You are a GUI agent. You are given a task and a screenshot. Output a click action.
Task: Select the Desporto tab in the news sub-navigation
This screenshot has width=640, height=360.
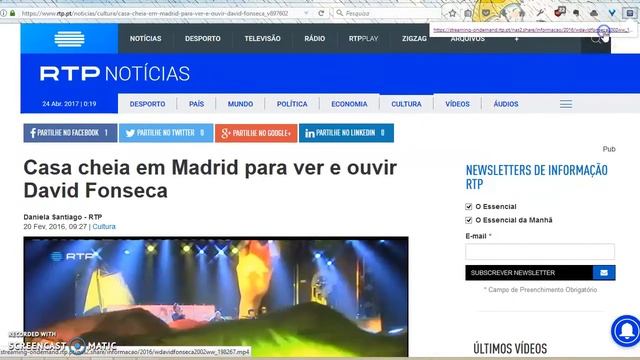click(x=147, y=104)
